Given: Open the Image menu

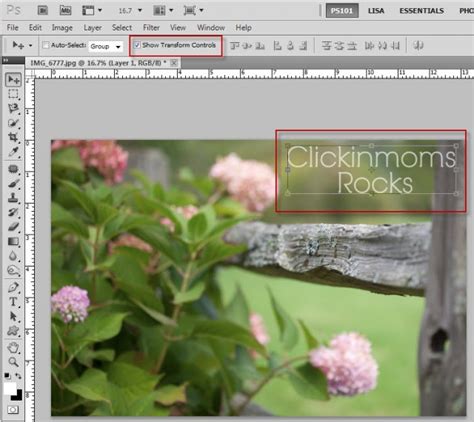Looking at the screenshot, I should point(62,28).
